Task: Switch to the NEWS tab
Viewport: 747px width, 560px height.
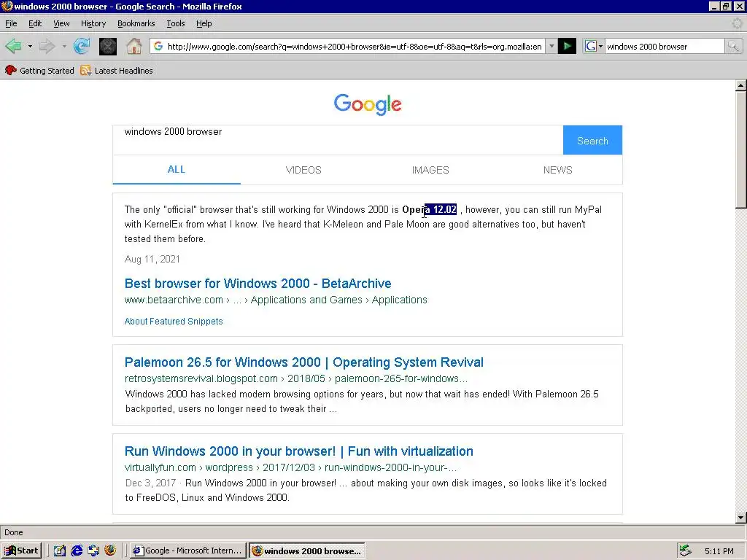Action: click(x=558, y=170)
